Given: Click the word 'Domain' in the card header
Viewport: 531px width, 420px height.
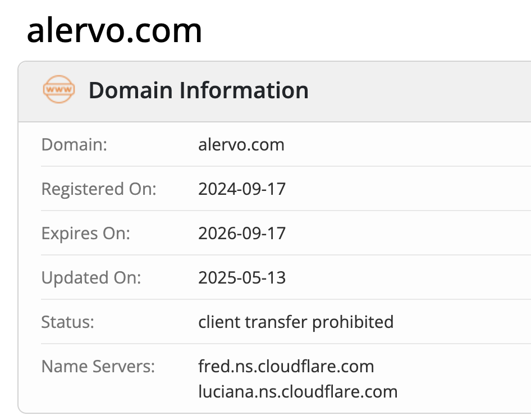Looking at the screenshot, I should [131, 90].
